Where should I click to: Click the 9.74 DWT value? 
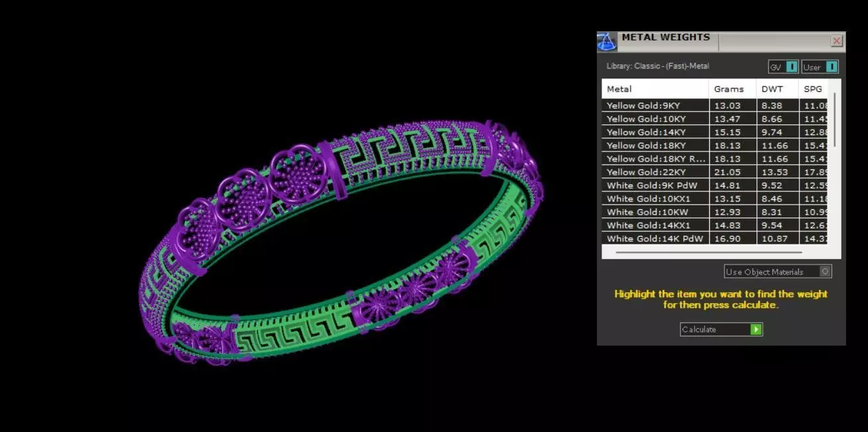point(772,132)
